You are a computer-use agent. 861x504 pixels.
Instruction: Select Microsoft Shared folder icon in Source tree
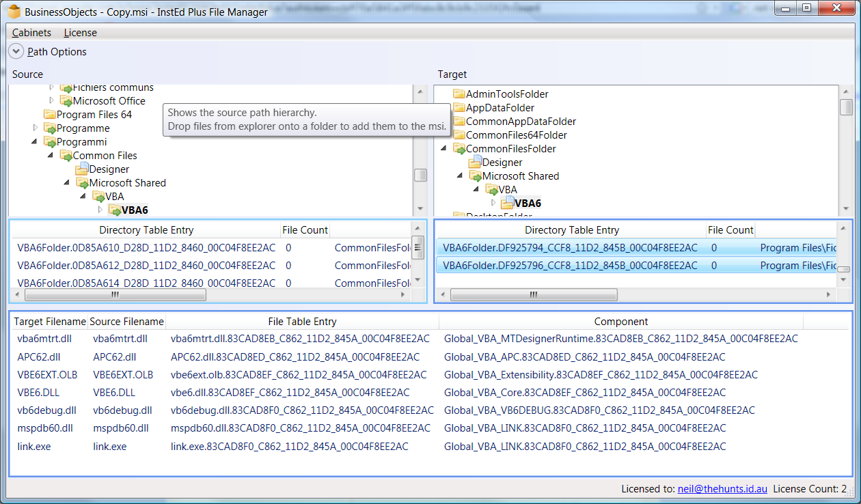(x=83, y=183)
